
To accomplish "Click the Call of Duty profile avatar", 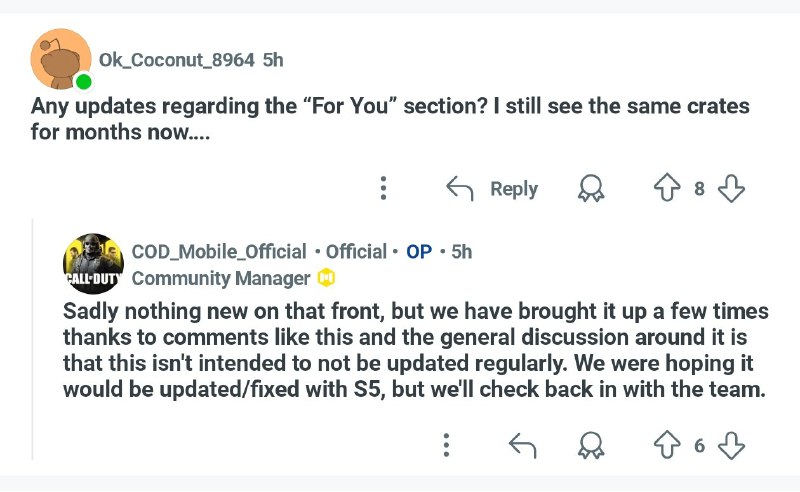I will click(x=93, y=263).
